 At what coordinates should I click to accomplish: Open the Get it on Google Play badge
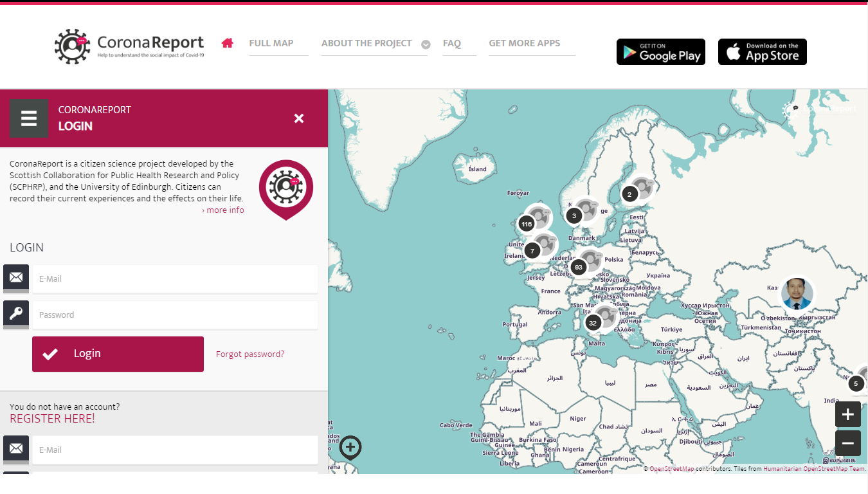point(661,52)
